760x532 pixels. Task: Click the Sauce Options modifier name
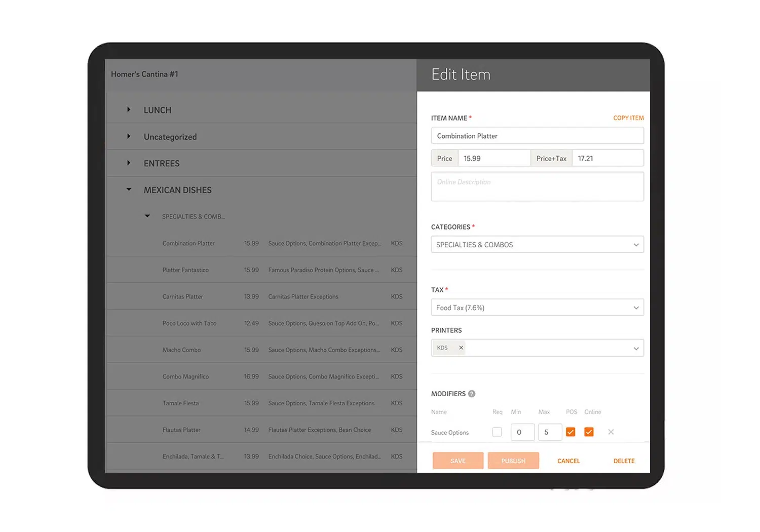(x=450, y=432)
